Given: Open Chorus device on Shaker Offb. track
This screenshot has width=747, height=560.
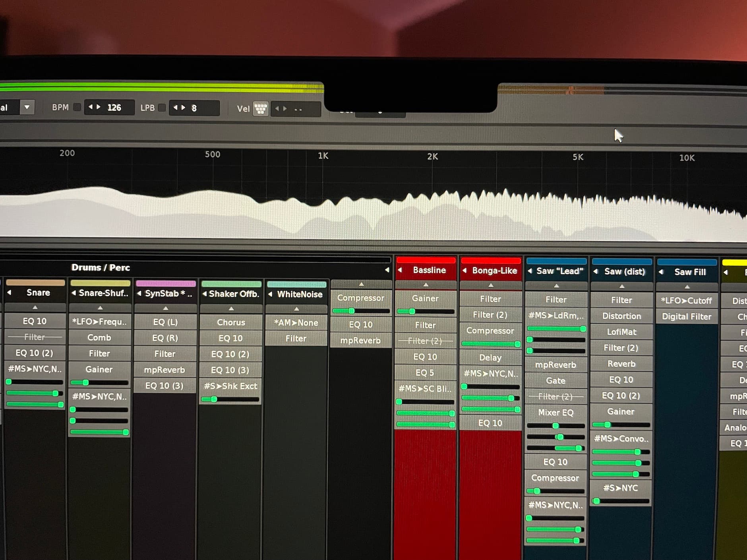Looking at the screenshot, I should (x=231, y=322).
